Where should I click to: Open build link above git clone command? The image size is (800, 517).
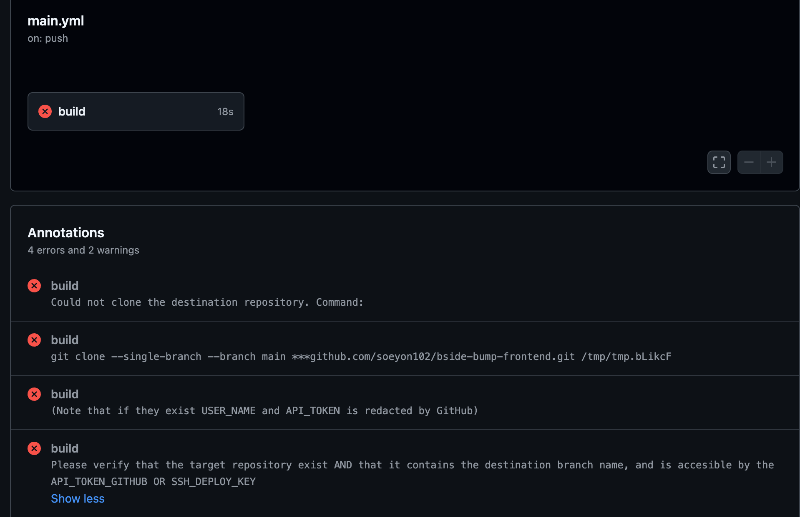coord(65,340)
